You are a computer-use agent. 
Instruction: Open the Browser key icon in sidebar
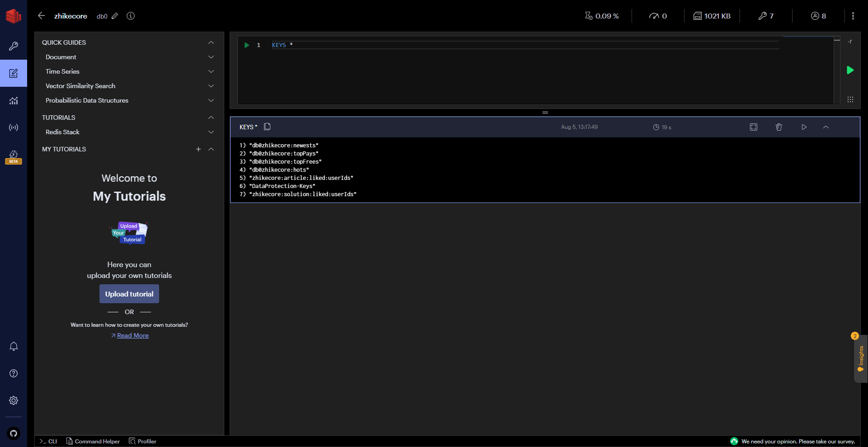[x=14, y=46]
